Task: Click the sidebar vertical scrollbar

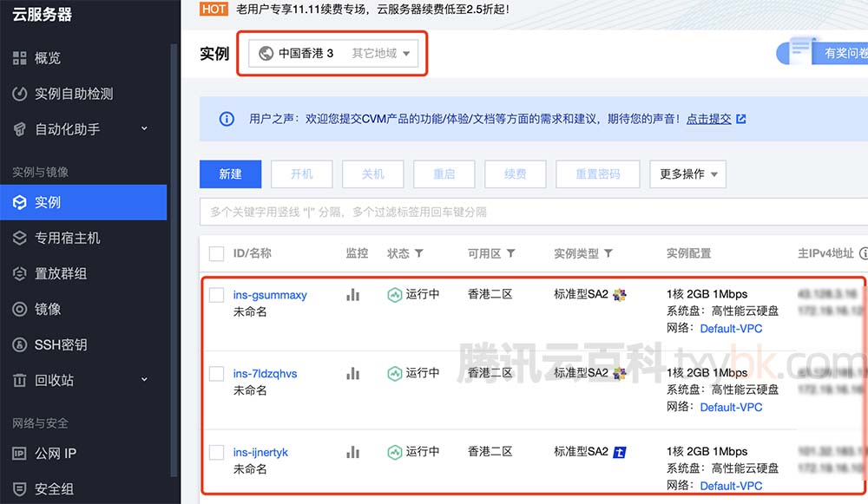Action: [174, 260]
